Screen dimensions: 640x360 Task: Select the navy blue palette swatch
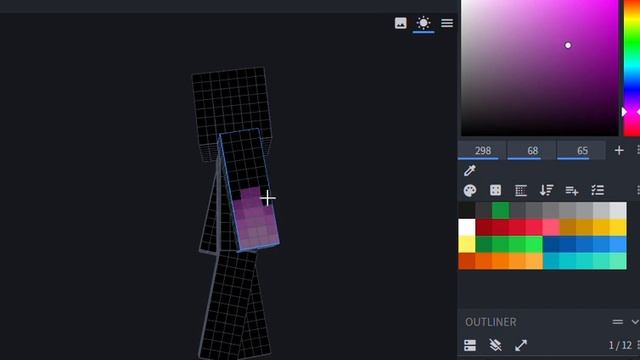(551, 244)
